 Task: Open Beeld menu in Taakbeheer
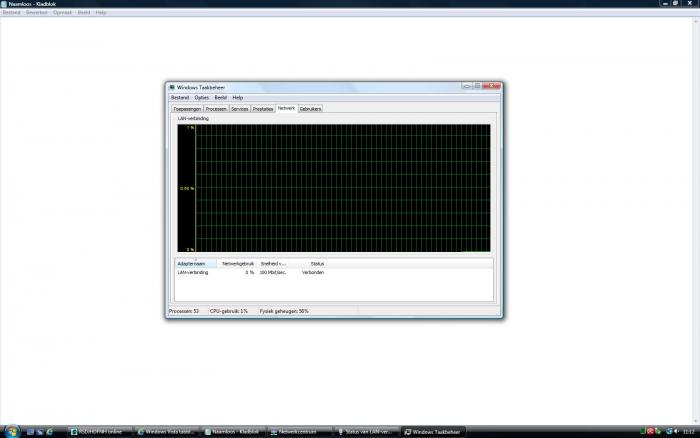(x=221, y=97)
